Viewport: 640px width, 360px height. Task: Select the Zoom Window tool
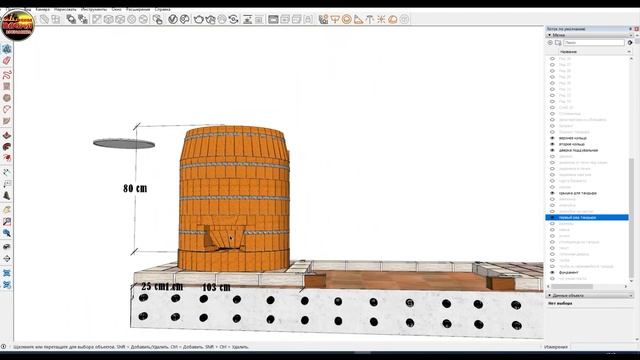pos(7,222)
